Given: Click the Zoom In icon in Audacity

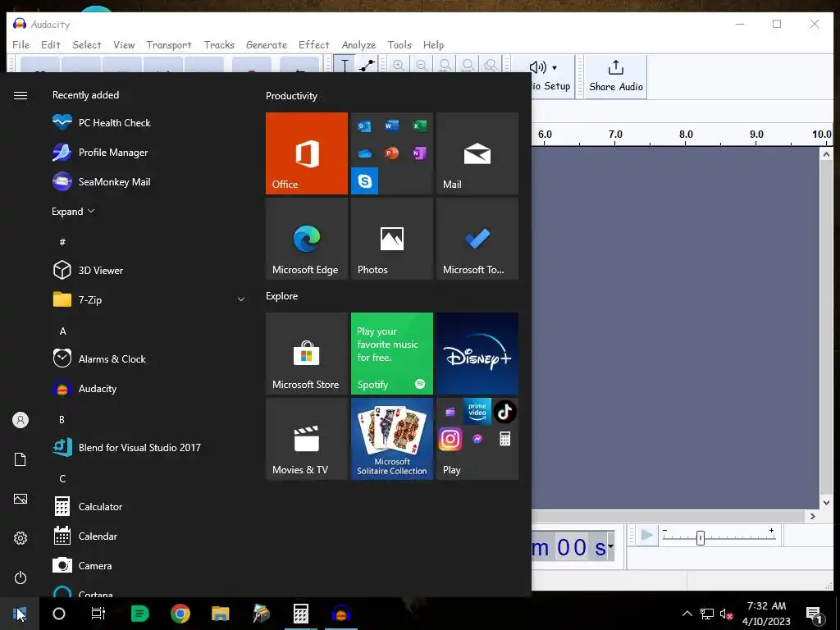Looking at the screenshot, I should click(399, 66).
